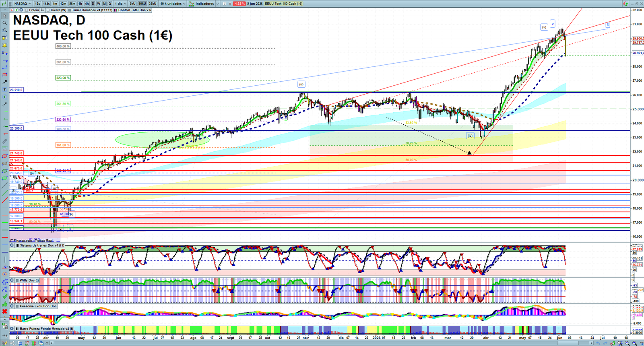Close the Sistema de trenes panel
The image size is (644, 346).
12,245
